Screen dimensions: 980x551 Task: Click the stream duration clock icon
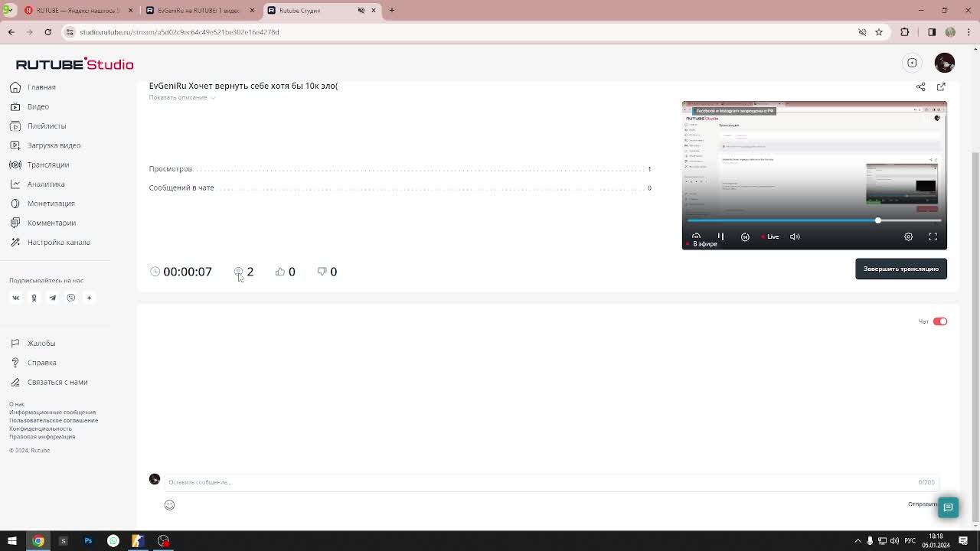[155, 272]
